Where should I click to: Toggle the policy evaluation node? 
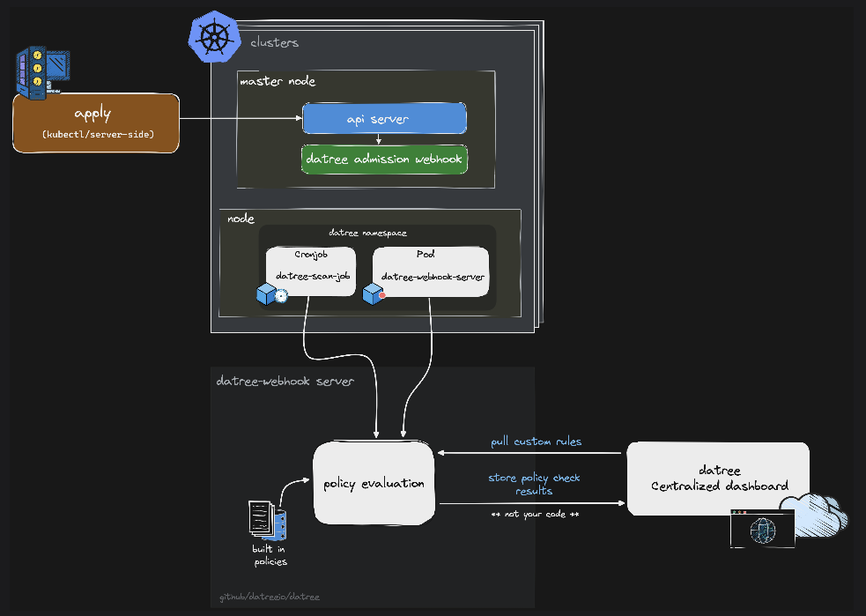374,483
